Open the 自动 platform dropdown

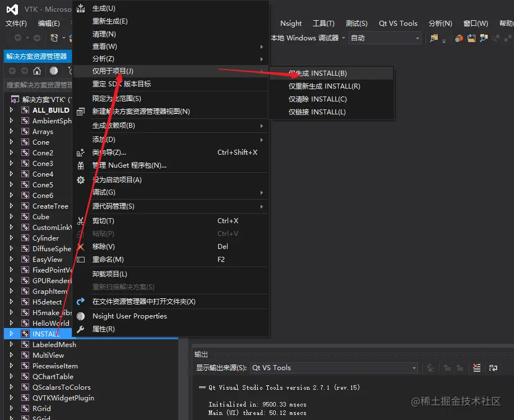click(x=385, y=38)
